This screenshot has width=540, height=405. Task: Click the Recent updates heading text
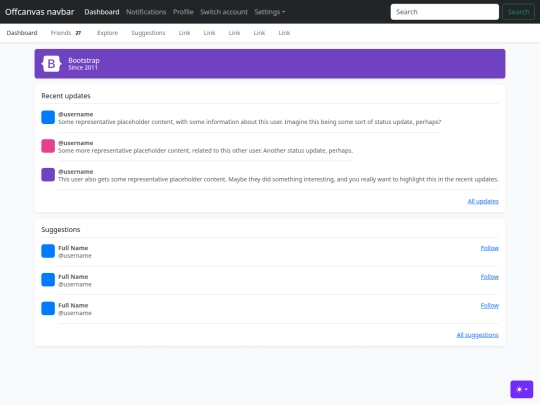pyautogui.click(x=66, y=96)
